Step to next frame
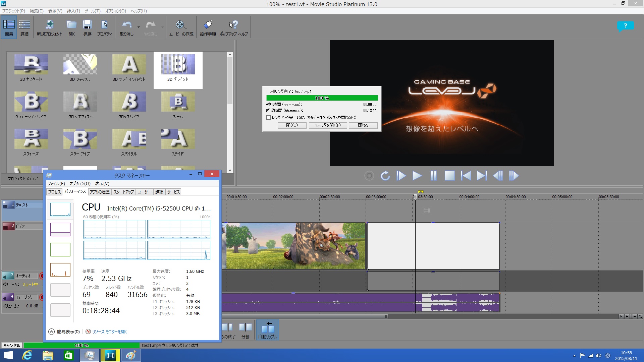The width and height of the screenshot is (644, 362). tap(514, 176)
